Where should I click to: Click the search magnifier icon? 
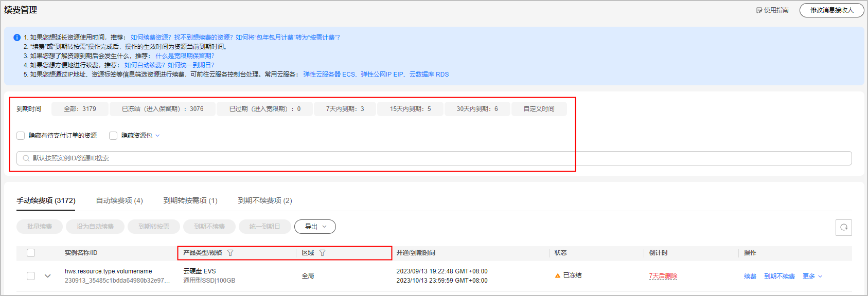pyautogui.click(x=26, y=158)
